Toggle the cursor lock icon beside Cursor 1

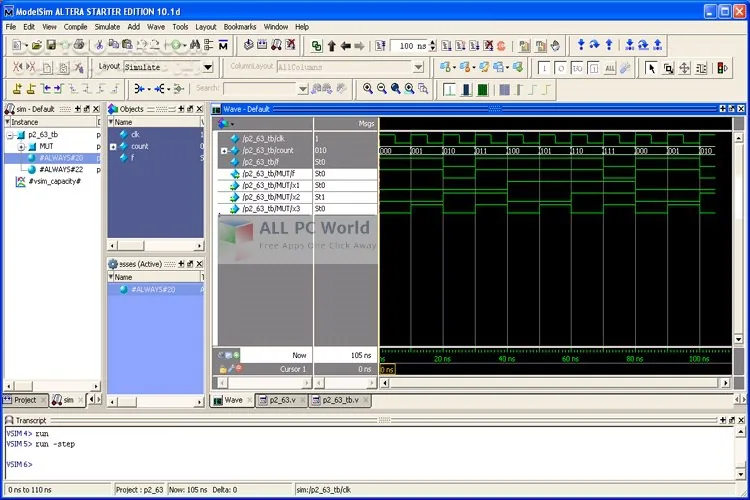click(223, 369)
